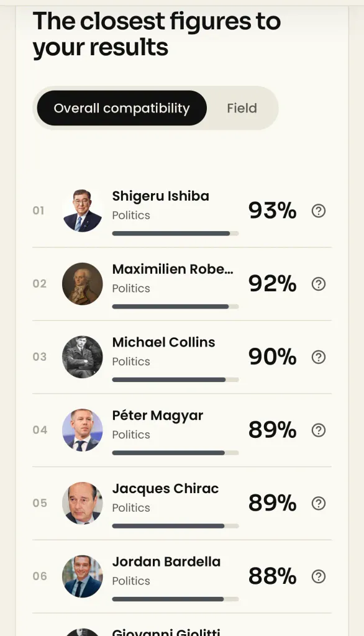Open the Shigeru Ishiba name link
The width and height of the screenshot is (364, 636).
[161, 196]
